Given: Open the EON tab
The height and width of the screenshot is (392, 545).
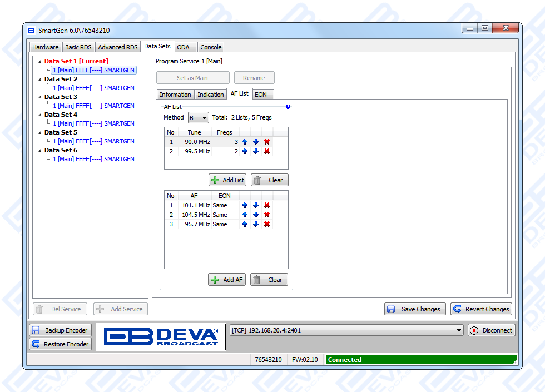Looking at the screenshot, I should pyautogui.click(x=260, y=95).
